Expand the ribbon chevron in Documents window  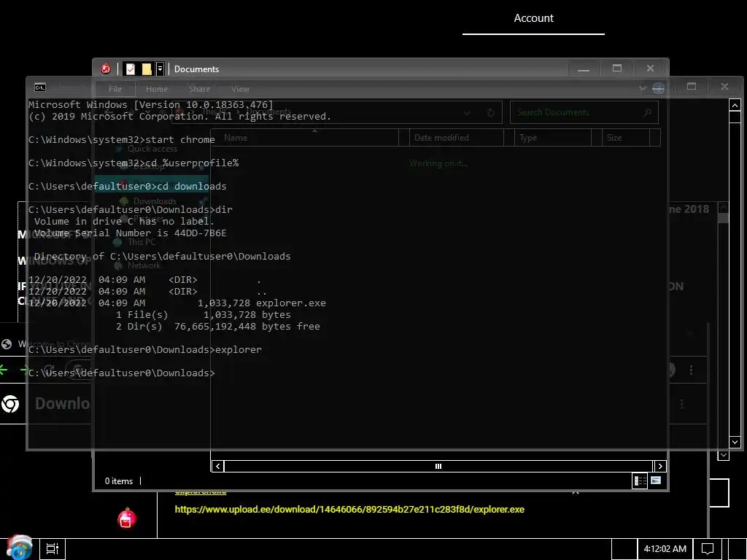pos(642,88)
